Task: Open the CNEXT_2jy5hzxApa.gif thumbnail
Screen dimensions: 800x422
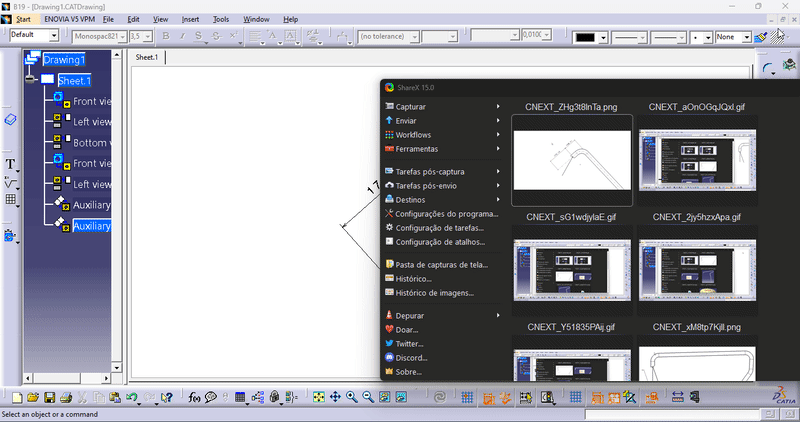Action: [697, 270]
